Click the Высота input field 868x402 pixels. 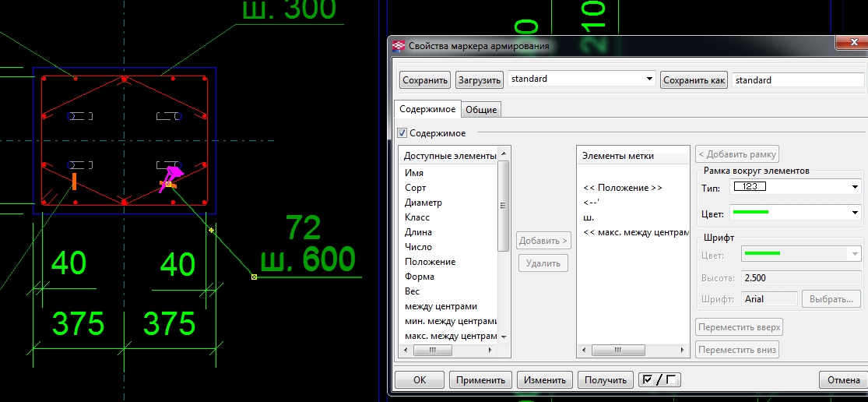800,277
